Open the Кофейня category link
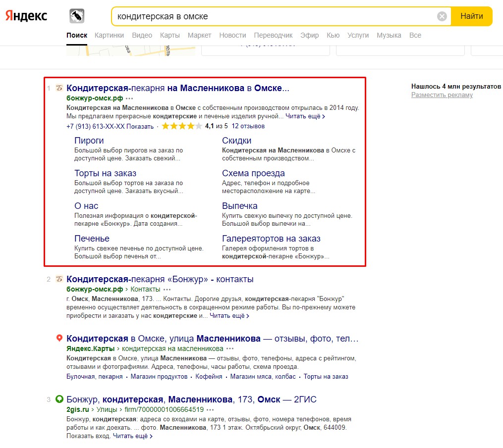503x448 pixels. pos(209,377)
